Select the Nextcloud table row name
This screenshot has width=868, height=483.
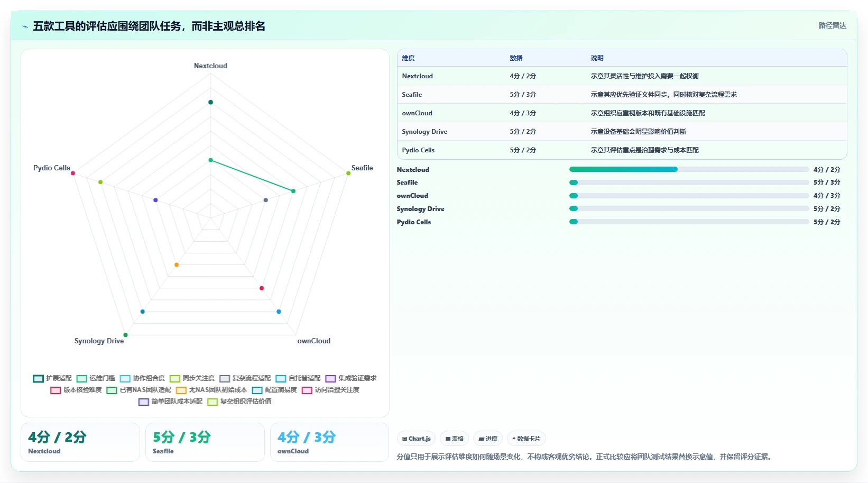[x=417, y=76]
